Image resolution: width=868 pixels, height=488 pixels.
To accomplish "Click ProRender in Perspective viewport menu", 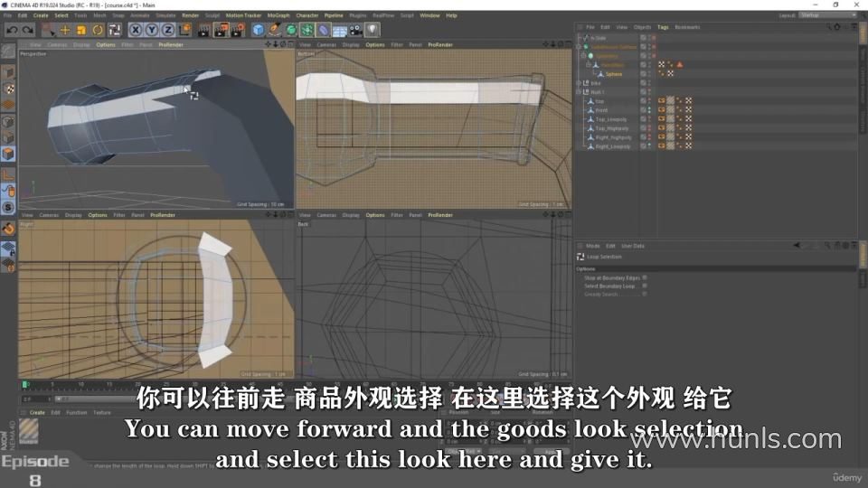I will pos(169,44).
